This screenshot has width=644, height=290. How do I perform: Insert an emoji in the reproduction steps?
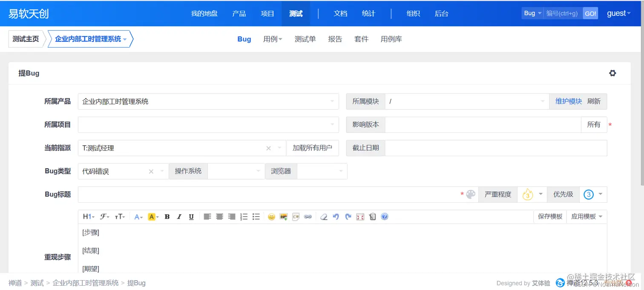271,217
